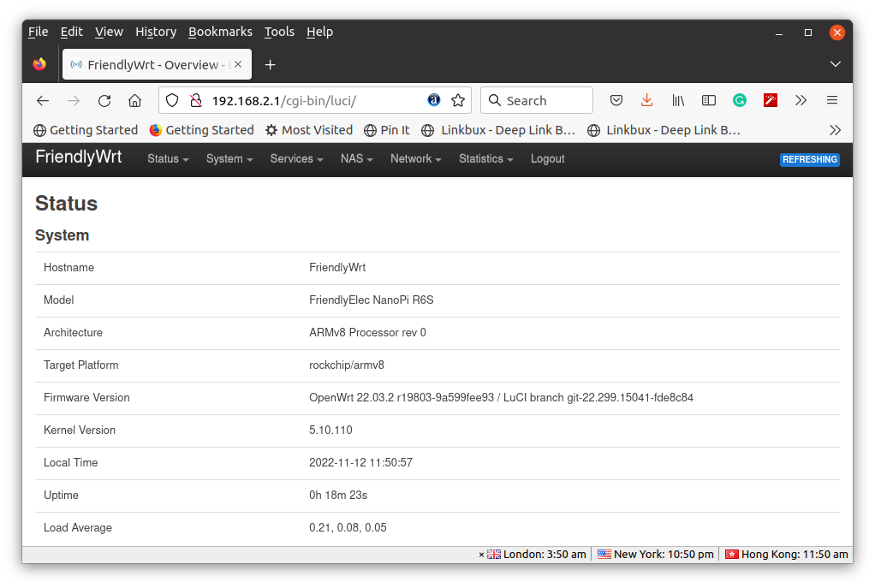This screenshot has width=875, height=588.
Task: Click the Pin It bookmark
Action: pos(387,130)
